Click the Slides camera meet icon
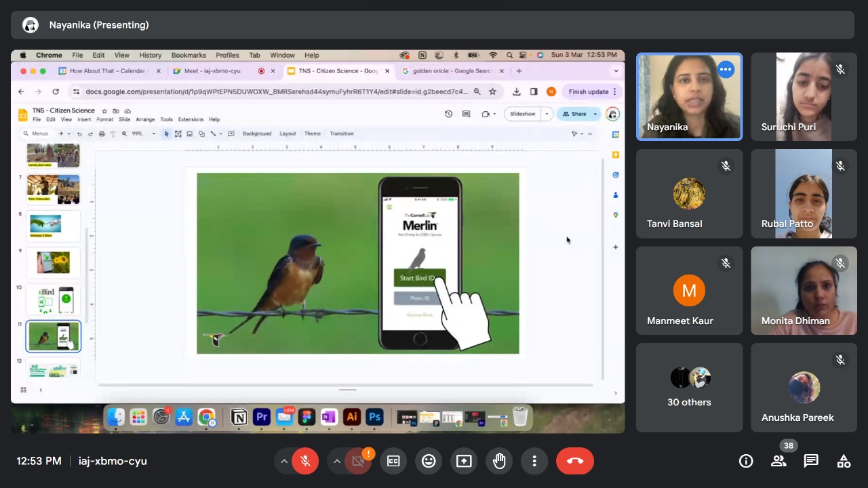 click(486, 114)
